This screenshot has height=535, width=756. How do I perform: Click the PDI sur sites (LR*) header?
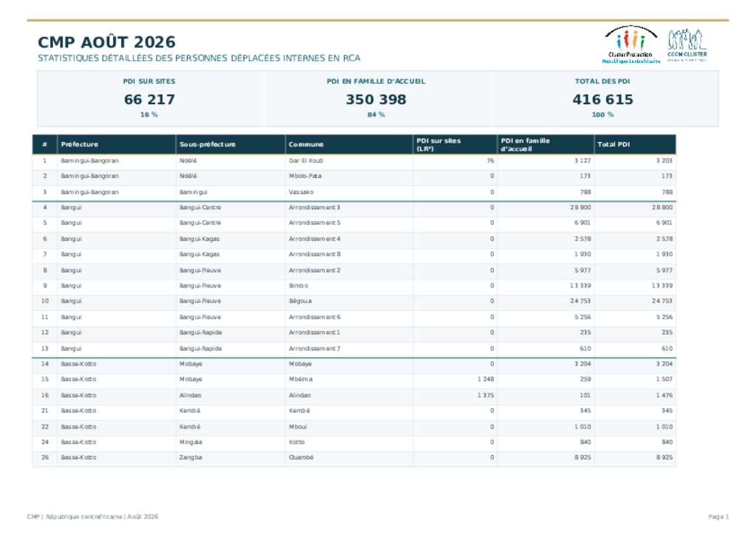coord(455,144)
